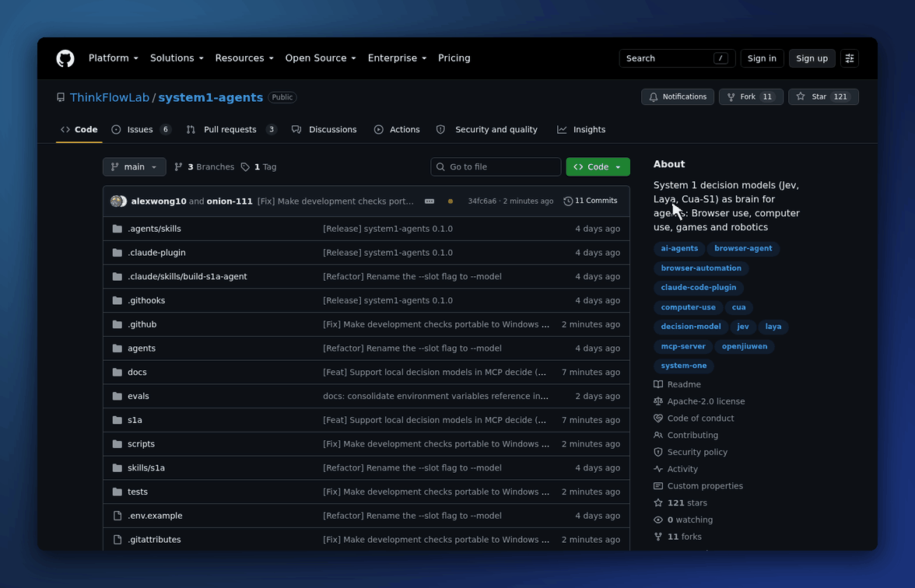Click the Sign up button
Viewport: 915px width, 588px height.
tap(812, 58)
